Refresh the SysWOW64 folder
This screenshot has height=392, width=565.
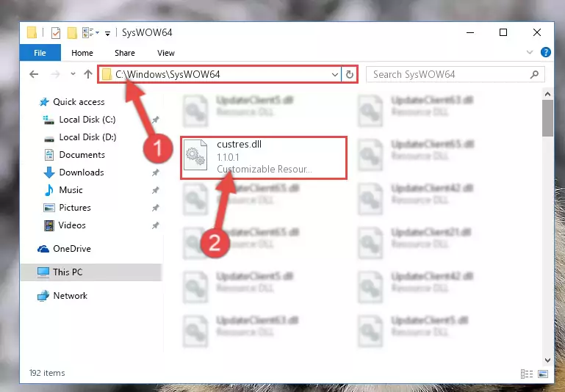click(350, 75)
